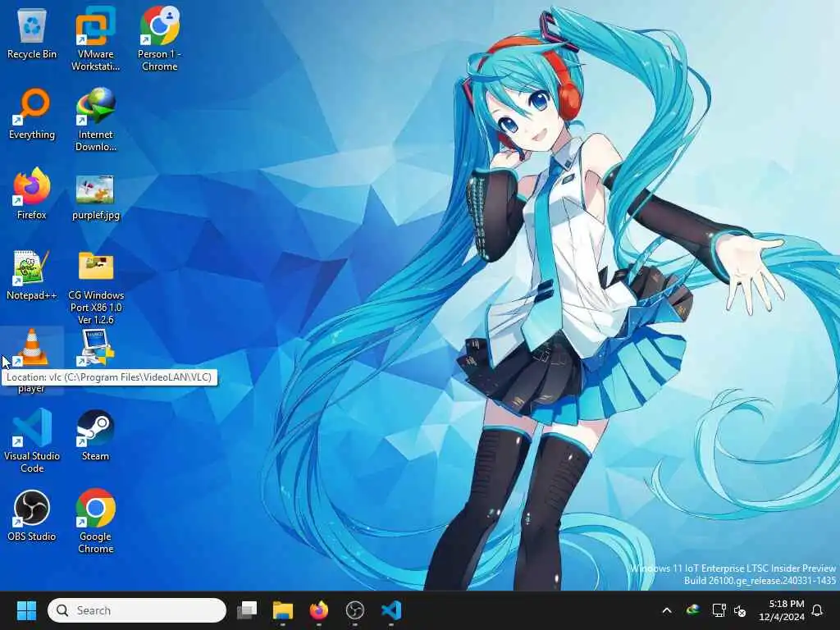
Task: Select the computer shortcut beside VLC
Action: point(95,348)
